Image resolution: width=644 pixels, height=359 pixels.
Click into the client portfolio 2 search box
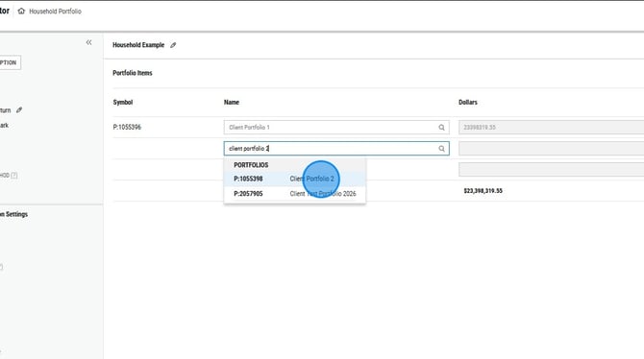(x=336, y=149)
